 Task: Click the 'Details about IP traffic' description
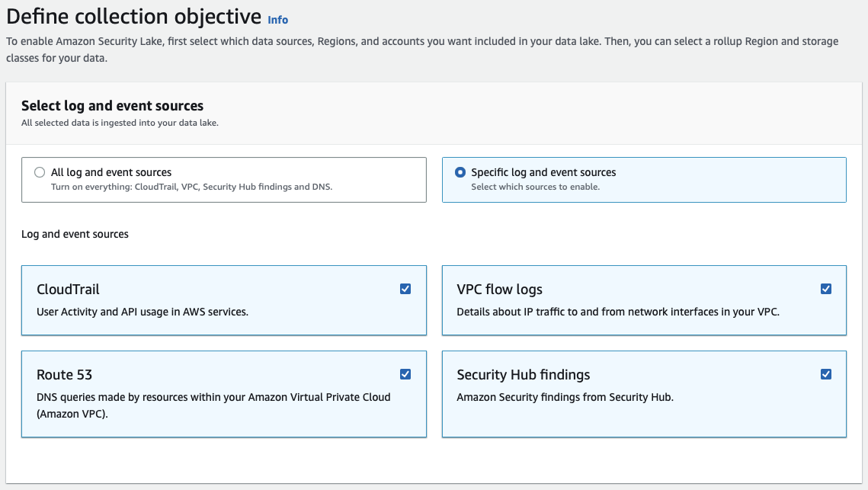pos(617,312)
